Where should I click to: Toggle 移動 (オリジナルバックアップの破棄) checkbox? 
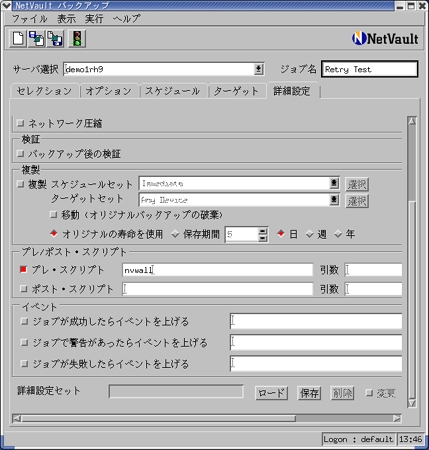(x=53, y=215)
